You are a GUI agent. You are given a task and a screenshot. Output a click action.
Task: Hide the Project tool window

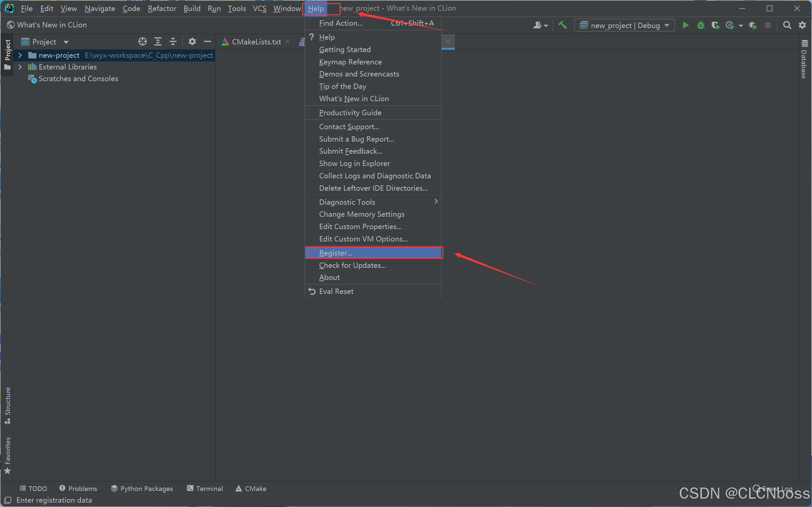coord(207,41)
